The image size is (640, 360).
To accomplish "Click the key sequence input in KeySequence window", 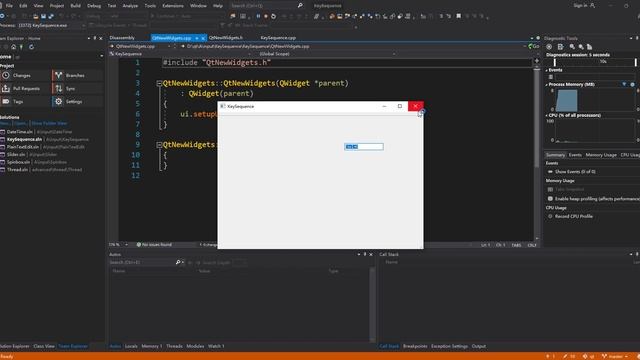I will [364, 147].
